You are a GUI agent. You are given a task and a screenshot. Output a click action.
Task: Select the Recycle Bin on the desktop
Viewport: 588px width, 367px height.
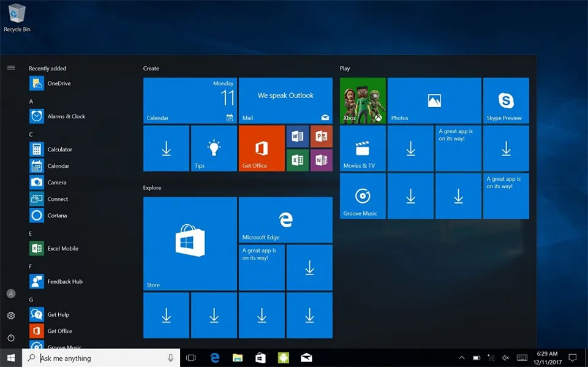(x=17, y=18)
